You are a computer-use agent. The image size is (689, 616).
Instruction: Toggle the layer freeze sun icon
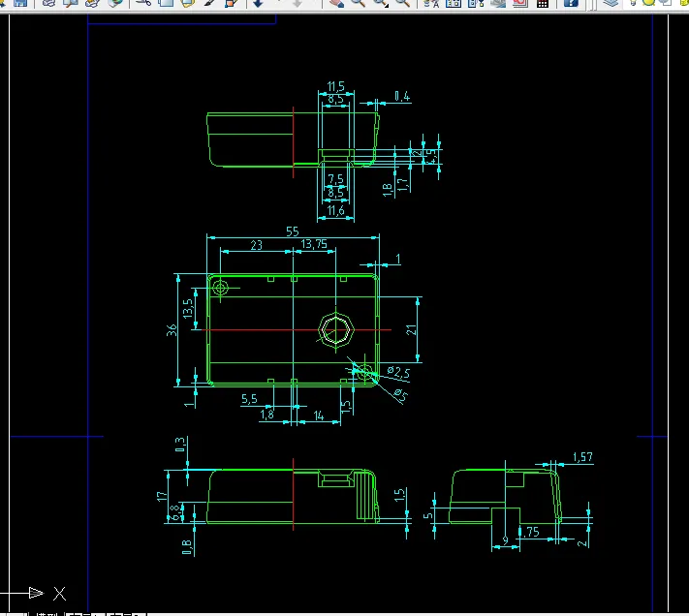click(x=648, y=3)
